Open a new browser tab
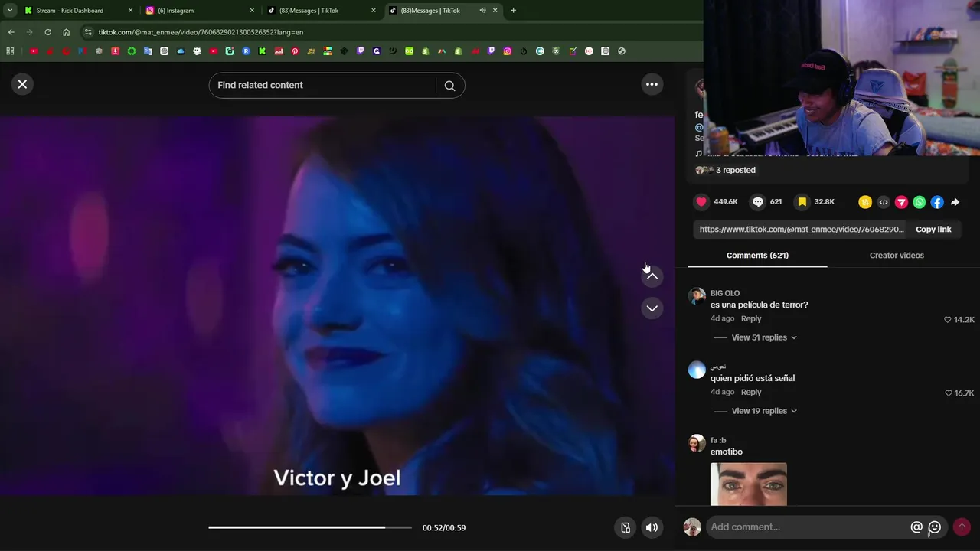980x551 pixels. (513, 11)
